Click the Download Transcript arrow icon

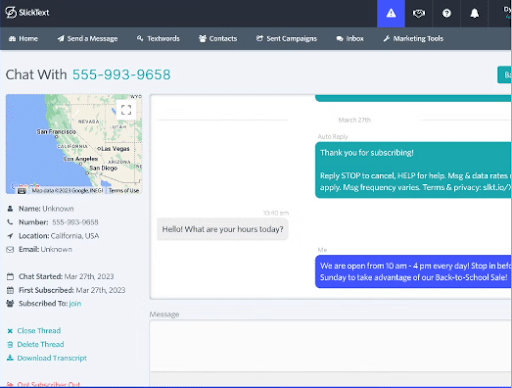click(10, 358)
